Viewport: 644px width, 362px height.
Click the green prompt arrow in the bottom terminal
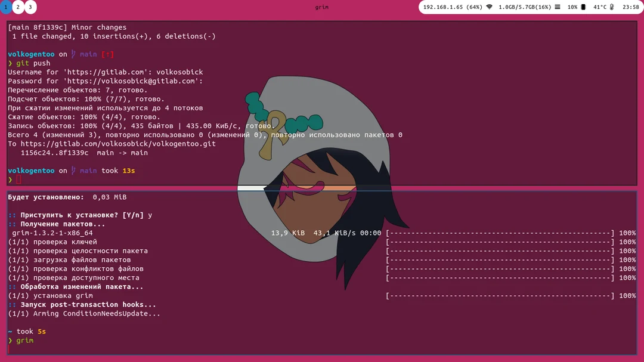point(10,340)
